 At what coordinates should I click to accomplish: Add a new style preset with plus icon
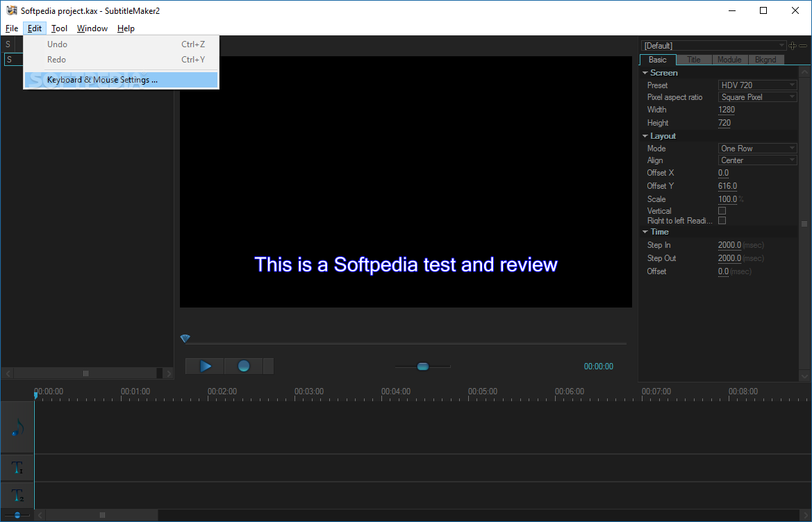point(793,46)
